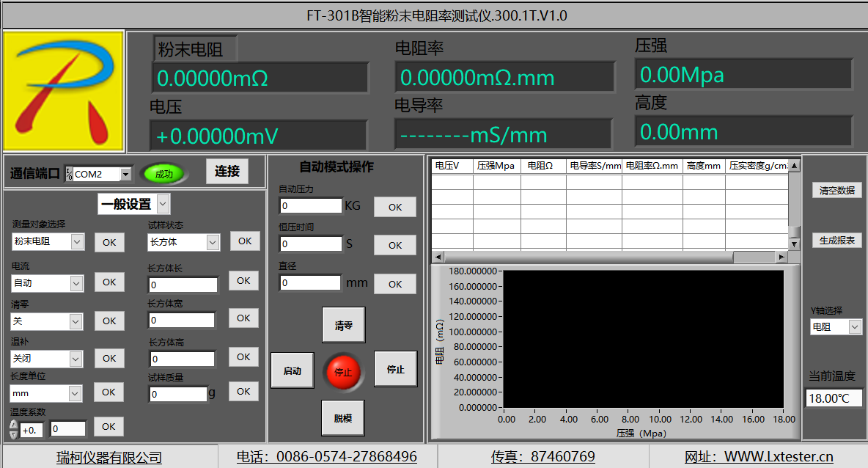Click the 启动 start button
The image size is (868, 468).
click(292, 370)
